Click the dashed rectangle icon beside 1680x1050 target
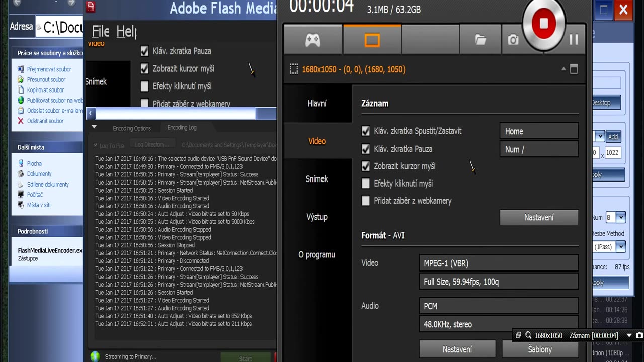Viewport: 644px width, 362px height. coord(294,69)
